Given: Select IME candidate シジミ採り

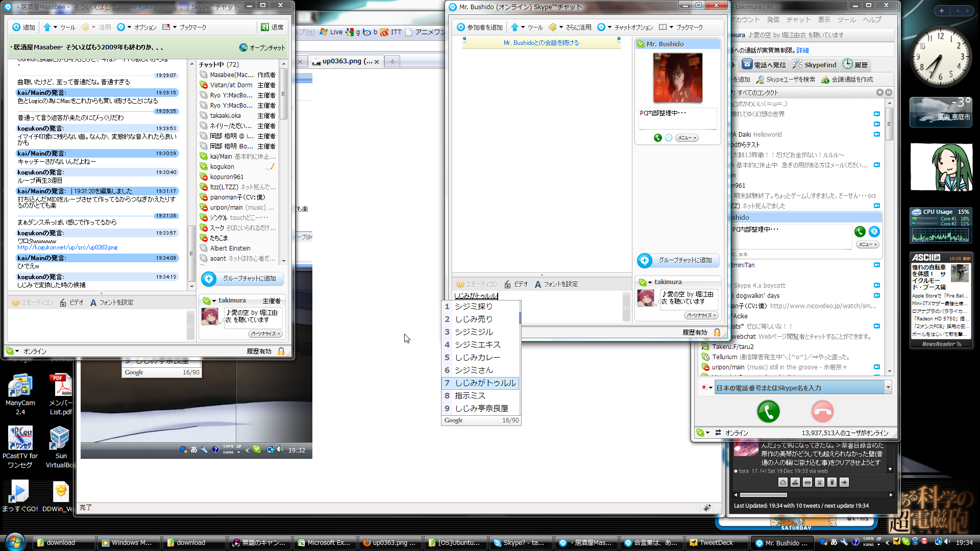Looking at the screenshot, I should pos(481,307).
